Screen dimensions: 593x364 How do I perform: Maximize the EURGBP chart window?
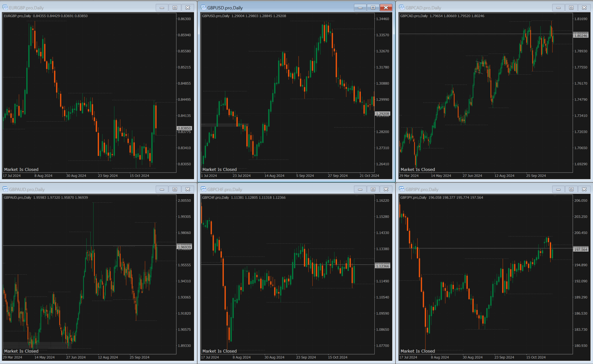175,8
